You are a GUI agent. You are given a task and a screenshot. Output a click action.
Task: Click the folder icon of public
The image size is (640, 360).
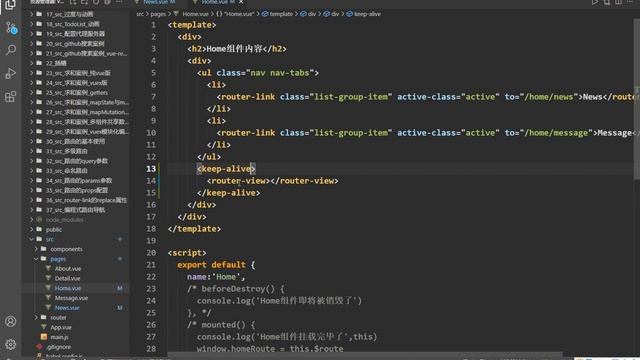[x=39, y=229]
